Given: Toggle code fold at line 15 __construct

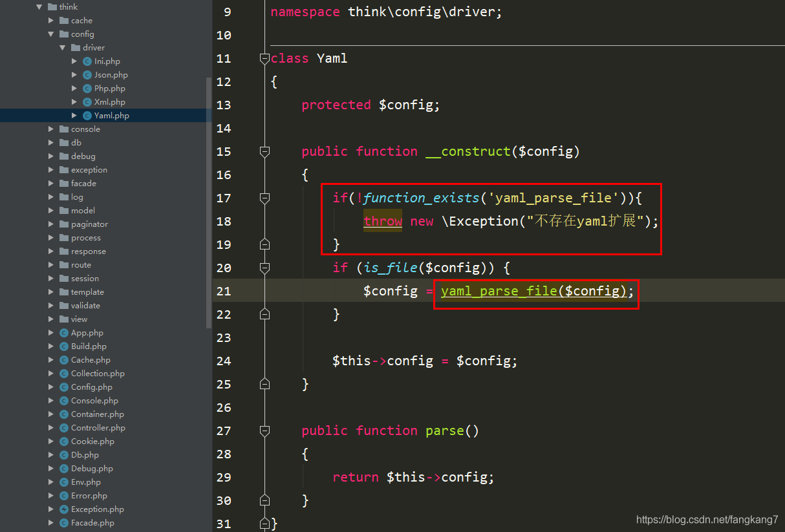Looking at the screenshot, I should [264, 152].
